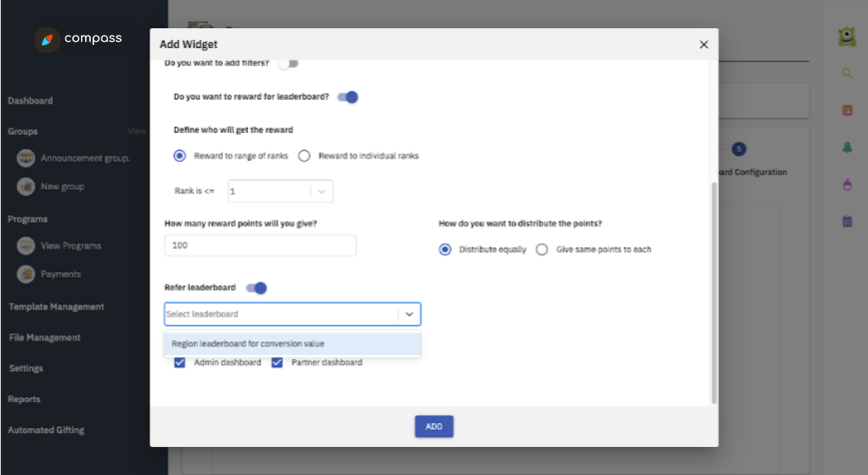Open Automated Gifting in sidebar
The width and height of the screenshot is (868, 475).
tap(46, 430)
